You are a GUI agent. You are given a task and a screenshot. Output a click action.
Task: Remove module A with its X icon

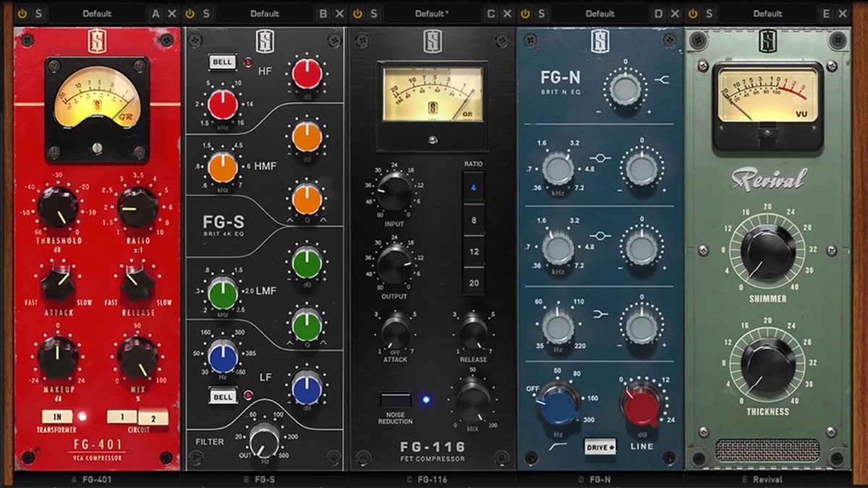171,14
